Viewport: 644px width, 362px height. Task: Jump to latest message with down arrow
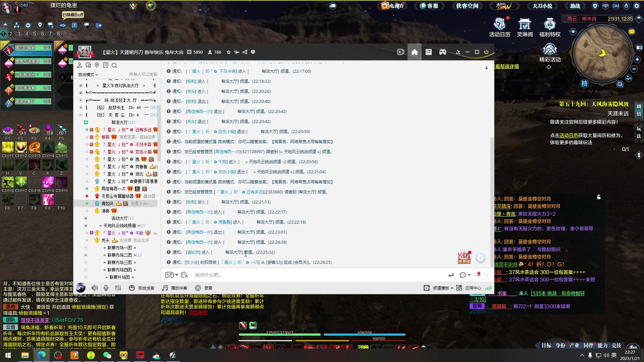[x=486, y=68]
